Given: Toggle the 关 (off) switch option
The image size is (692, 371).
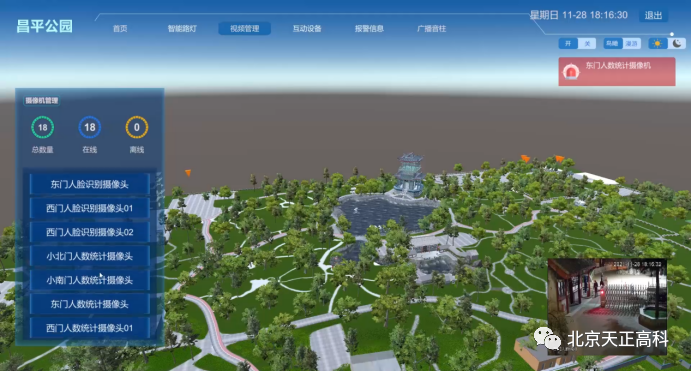Looking at the screenshot, I should pos(587,43).
